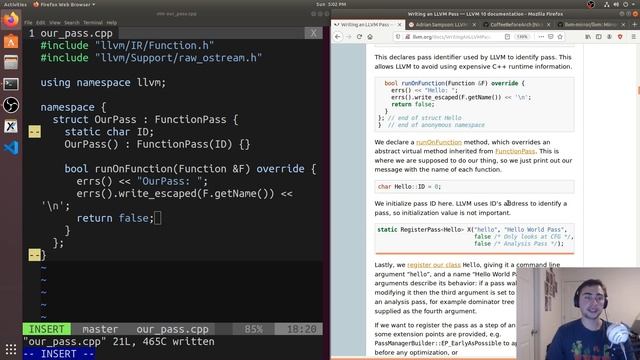
Task: Open the network indicator in top bar
Action: click(x=607, y=4)
